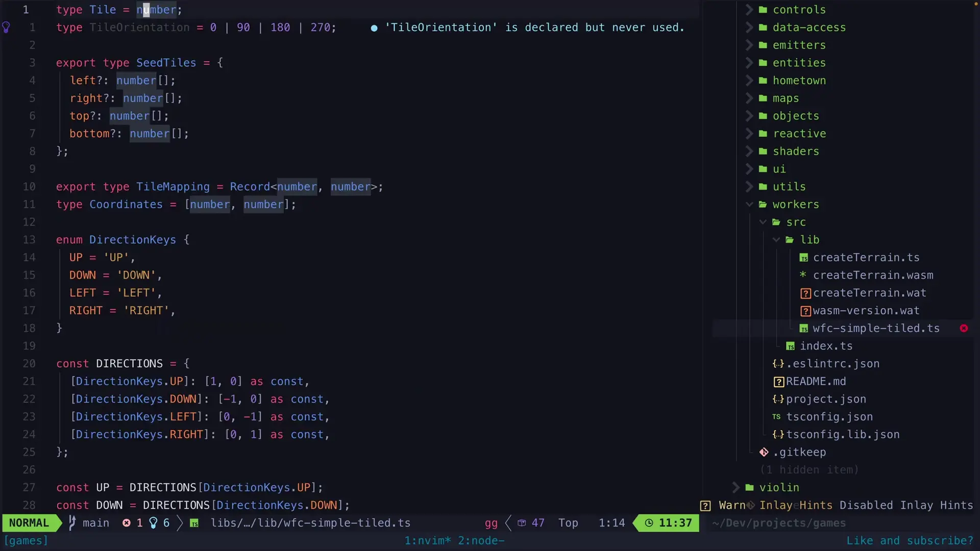The width and height of the screenshot is (980, 551).
Task: Click the data-access folder icon
Action: click(763, 28)
